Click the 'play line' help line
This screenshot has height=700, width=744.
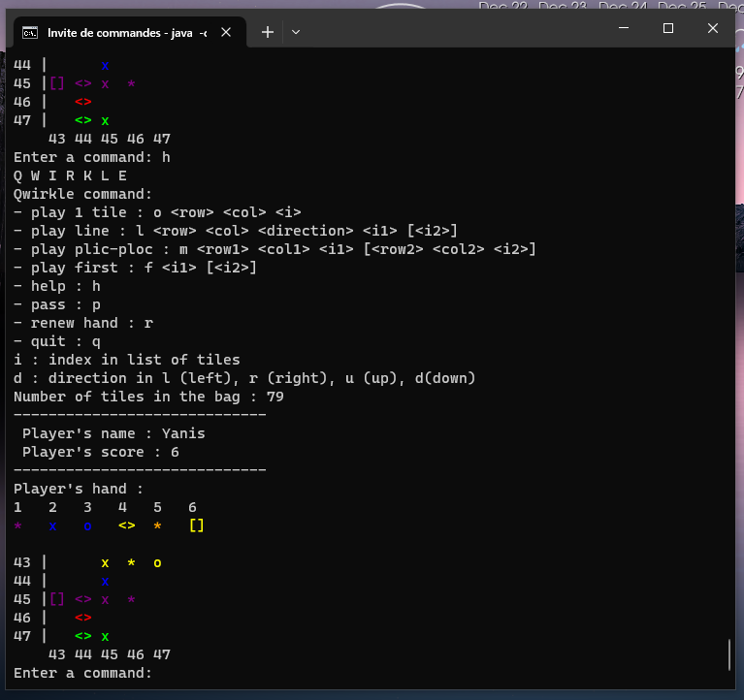pyautogui.click(x=236, y=231)
